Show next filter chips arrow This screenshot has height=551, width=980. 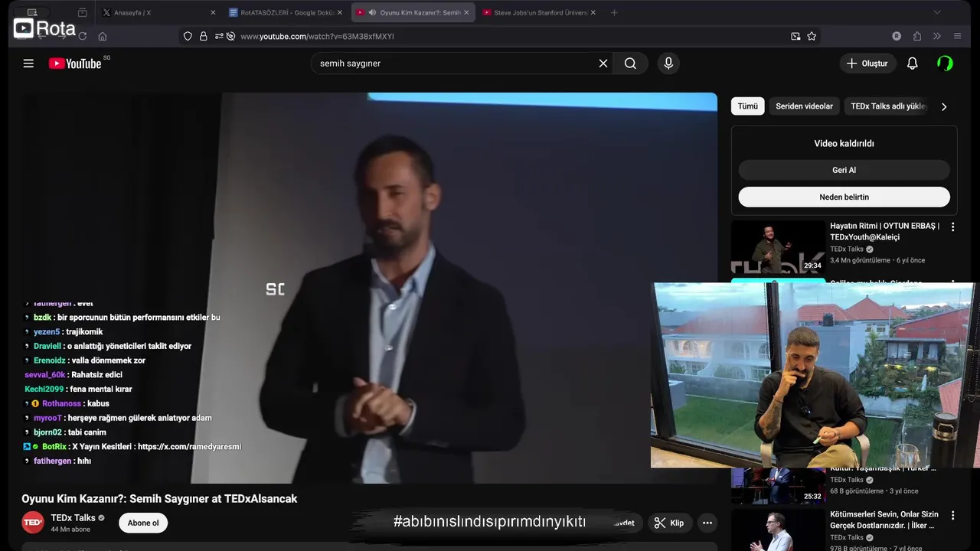click(x=944, y=106)
